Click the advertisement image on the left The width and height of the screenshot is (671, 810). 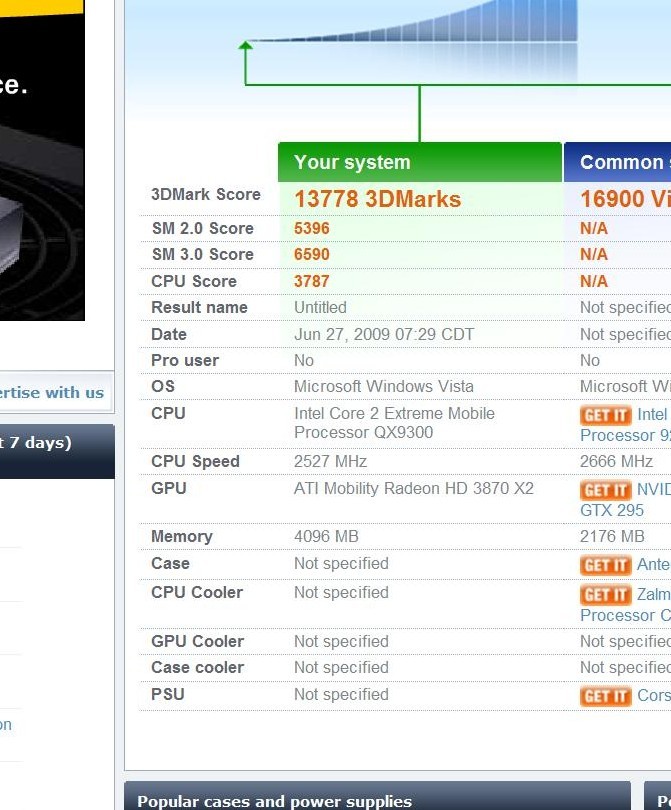pos(42,160)
